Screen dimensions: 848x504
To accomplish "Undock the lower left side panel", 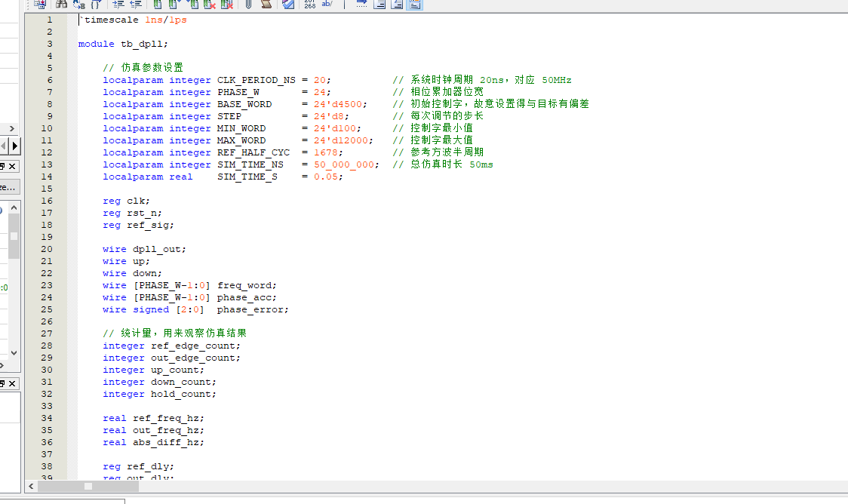I will click(x=2, y=383).
